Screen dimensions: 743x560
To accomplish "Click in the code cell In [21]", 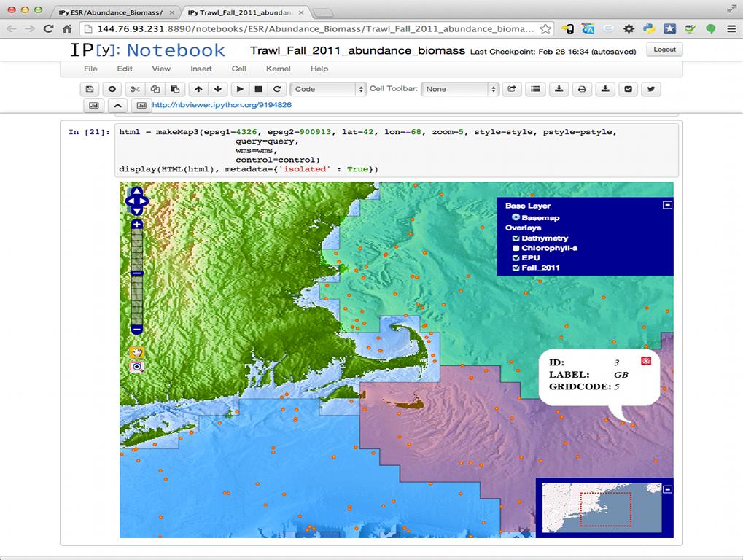I will click(x=396, y=151).
